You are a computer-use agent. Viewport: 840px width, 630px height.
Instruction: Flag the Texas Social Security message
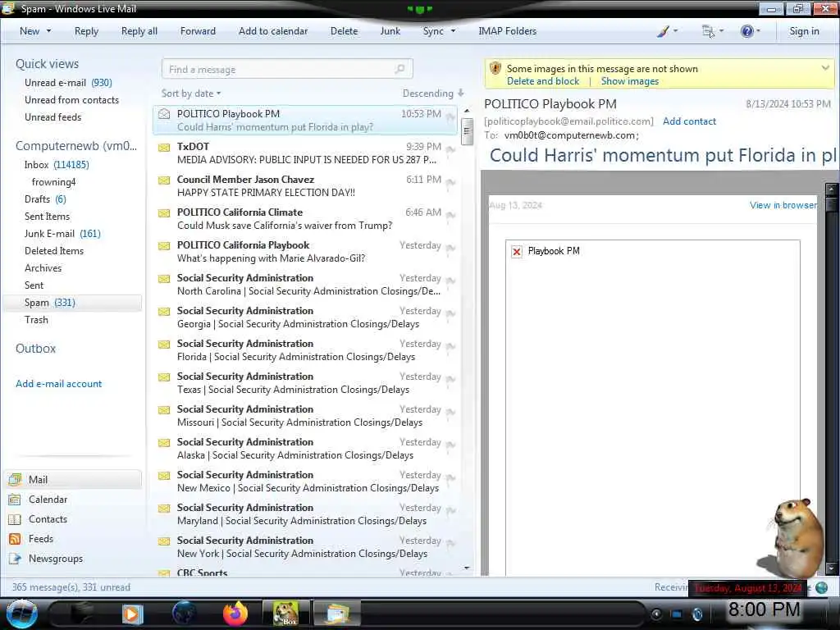(x=450, y=380)
